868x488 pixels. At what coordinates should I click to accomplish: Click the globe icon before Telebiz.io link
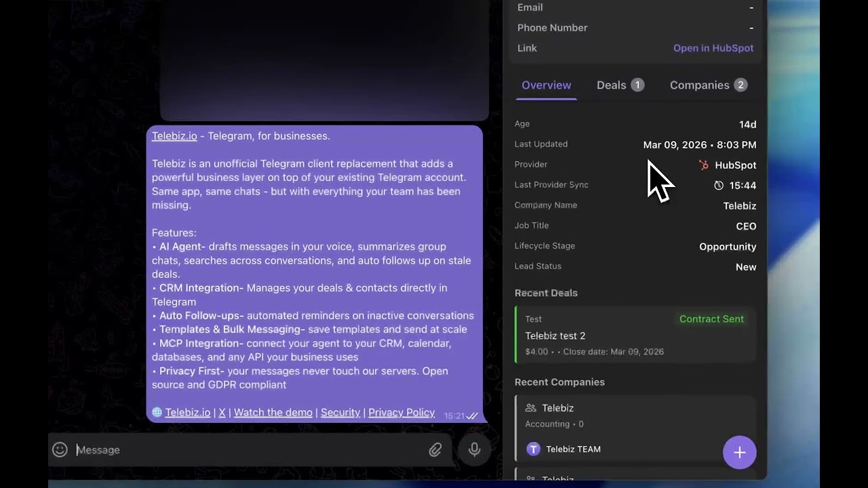pos(157,412)
